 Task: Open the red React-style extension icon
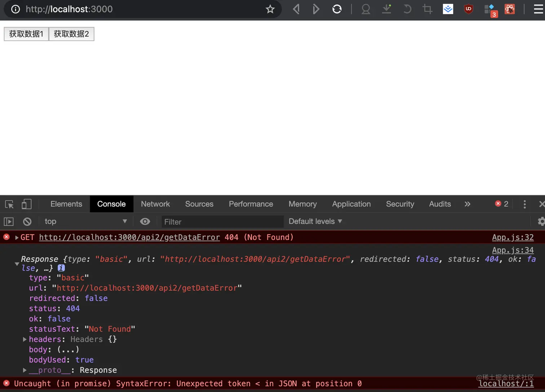click(x=510, y=9)
